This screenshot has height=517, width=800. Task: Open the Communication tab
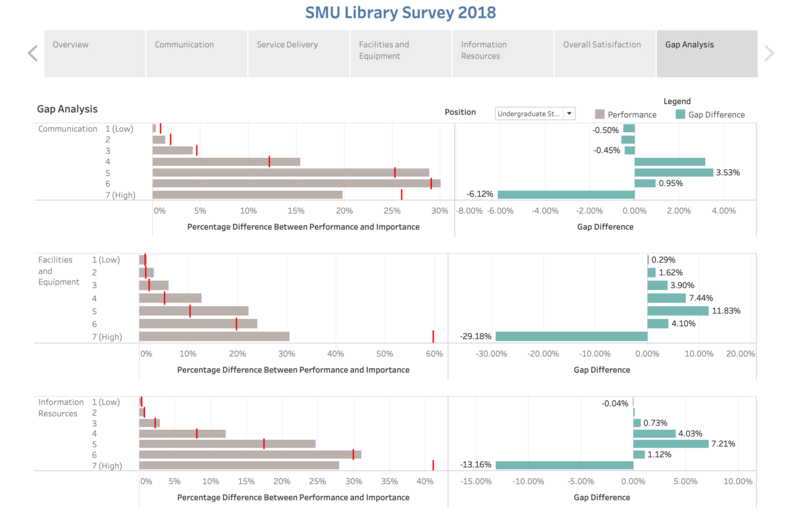[196, 54]
